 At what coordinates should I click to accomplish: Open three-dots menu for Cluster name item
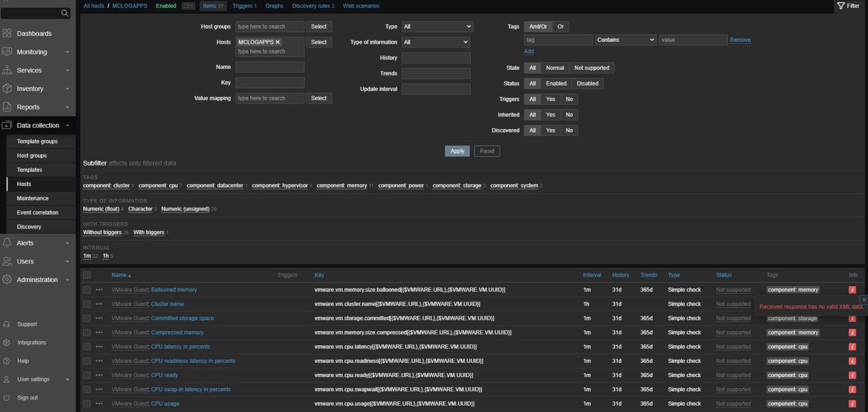(x=99, y=304)
